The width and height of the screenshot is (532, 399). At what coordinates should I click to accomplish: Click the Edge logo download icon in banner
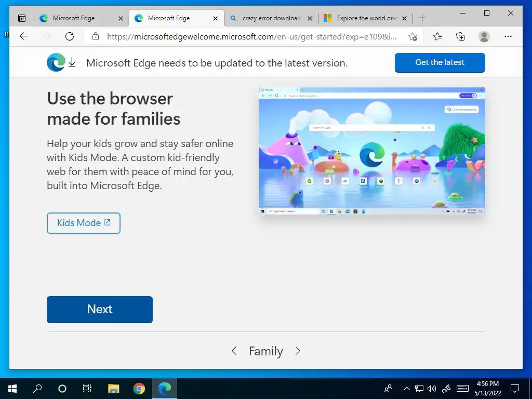pos(61,62)
